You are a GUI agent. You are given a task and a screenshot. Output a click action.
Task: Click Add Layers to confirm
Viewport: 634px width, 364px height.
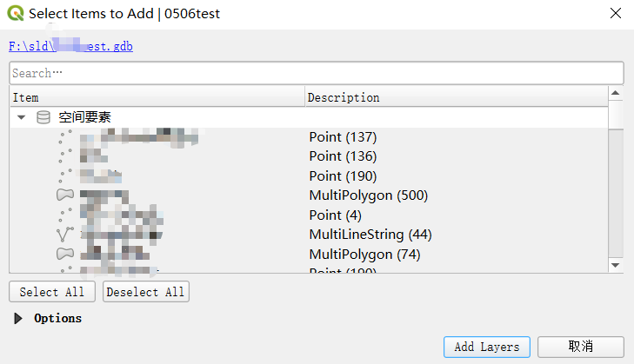coord(487,347)
